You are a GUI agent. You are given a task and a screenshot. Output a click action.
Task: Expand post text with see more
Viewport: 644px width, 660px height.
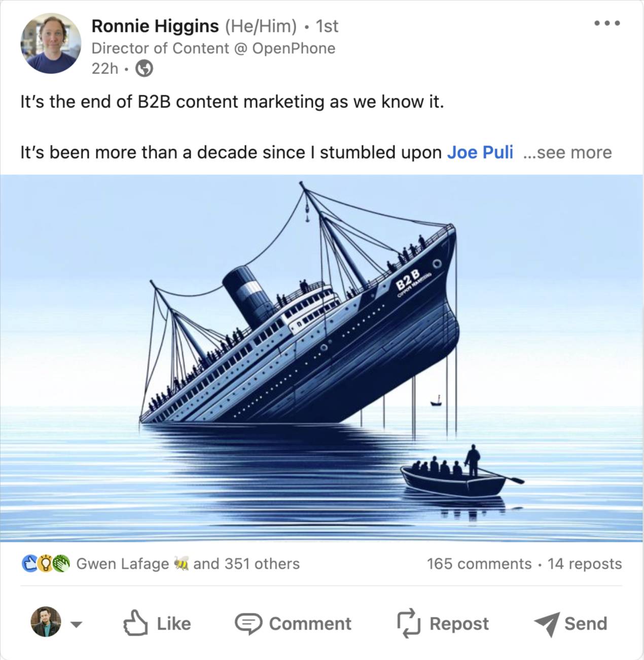tap(567, 152)
